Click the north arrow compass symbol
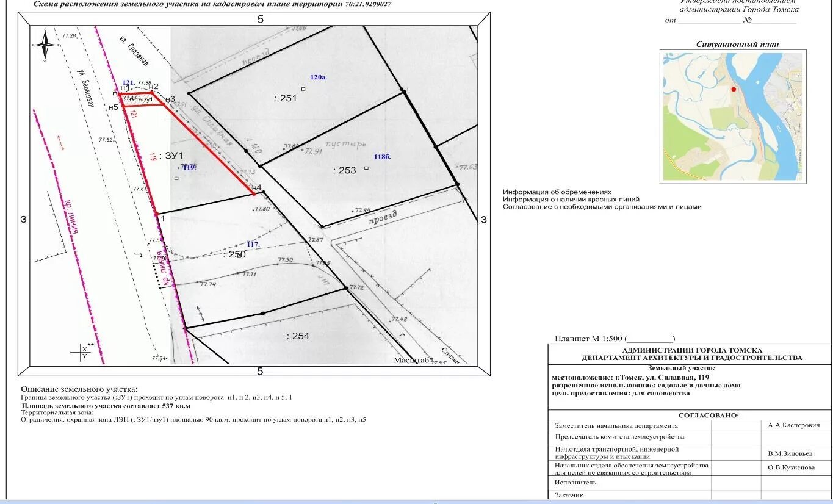The height and width of the screenshot is (504, 833). coord(45,46)
